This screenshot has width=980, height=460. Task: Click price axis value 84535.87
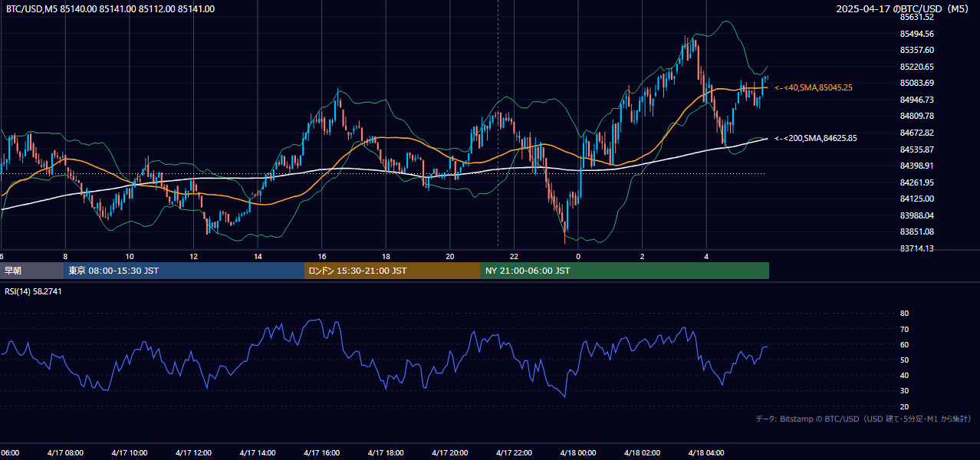coord(916,149)
